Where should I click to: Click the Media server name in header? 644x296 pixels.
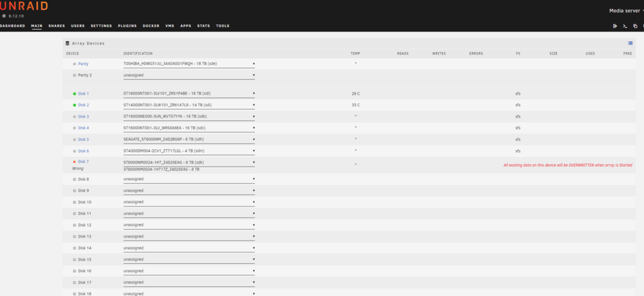624,11
